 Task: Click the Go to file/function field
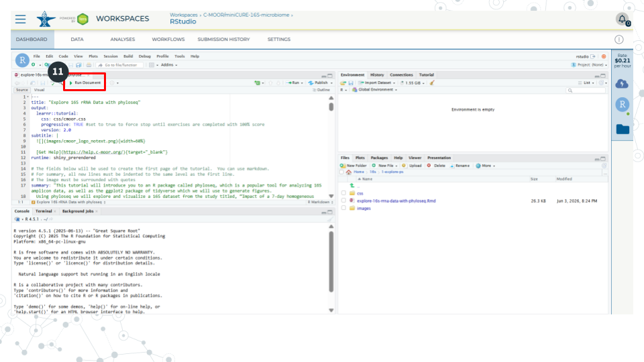click(x=120, y=65)
